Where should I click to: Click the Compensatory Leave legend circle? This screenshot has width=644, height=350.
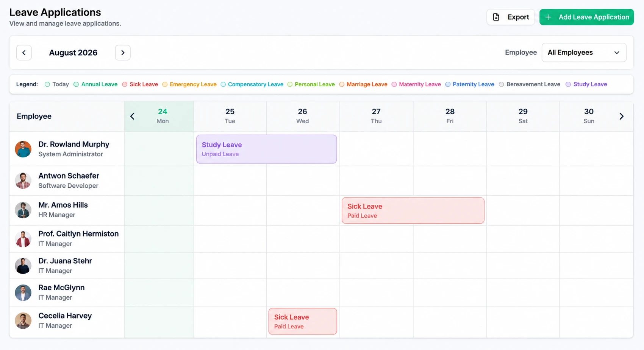223,84
